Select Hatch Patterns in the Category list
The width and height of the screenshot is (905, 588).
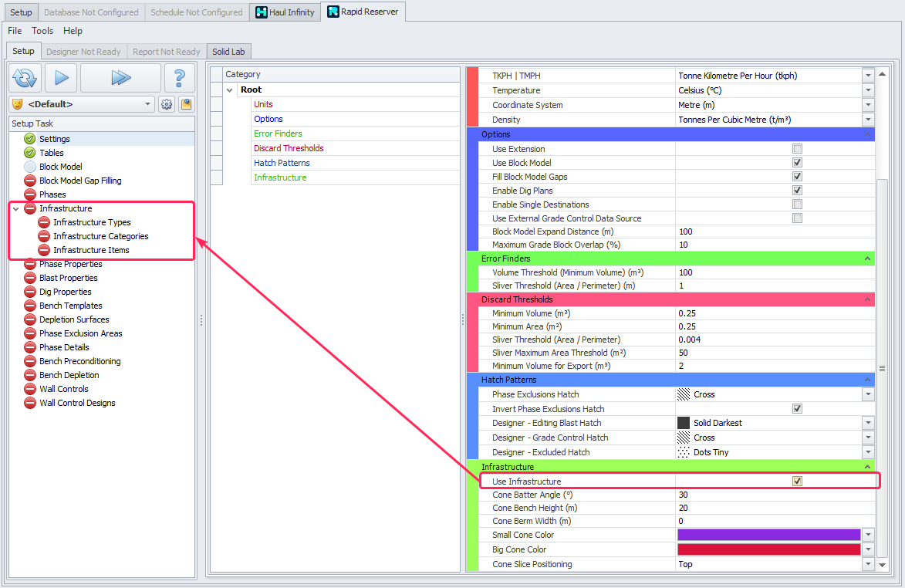[x=282, y=163]
